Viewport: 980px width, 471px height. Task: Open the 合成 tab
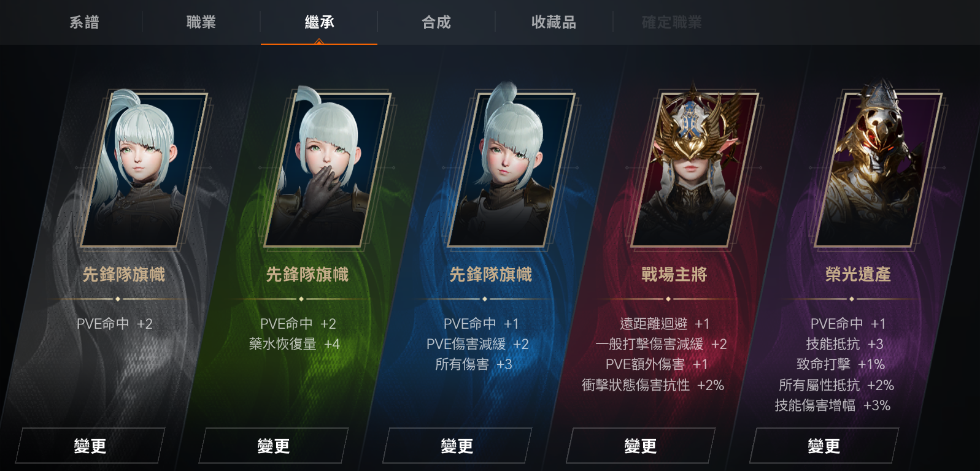point(436,23)
